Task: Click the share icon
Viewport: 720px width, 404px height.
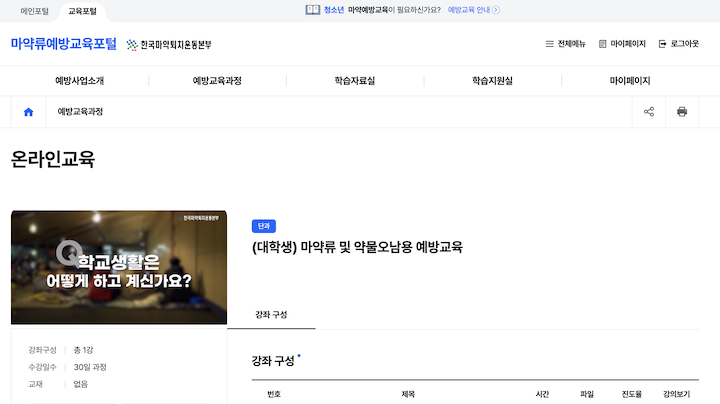Action: point(649,112)
